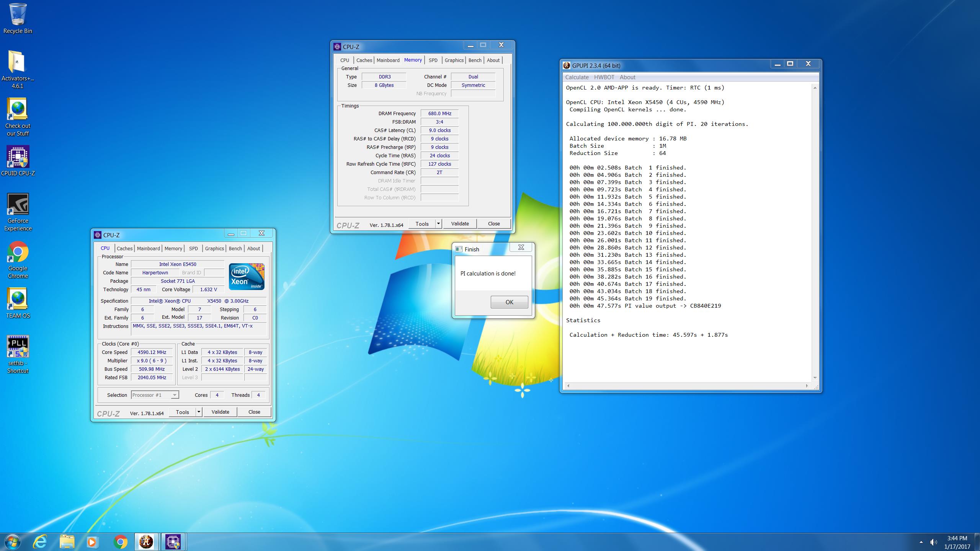This screenshot has width=980, height=551.
Task: Open Chrome from the taskbar
Action: [x=120, y=542]
